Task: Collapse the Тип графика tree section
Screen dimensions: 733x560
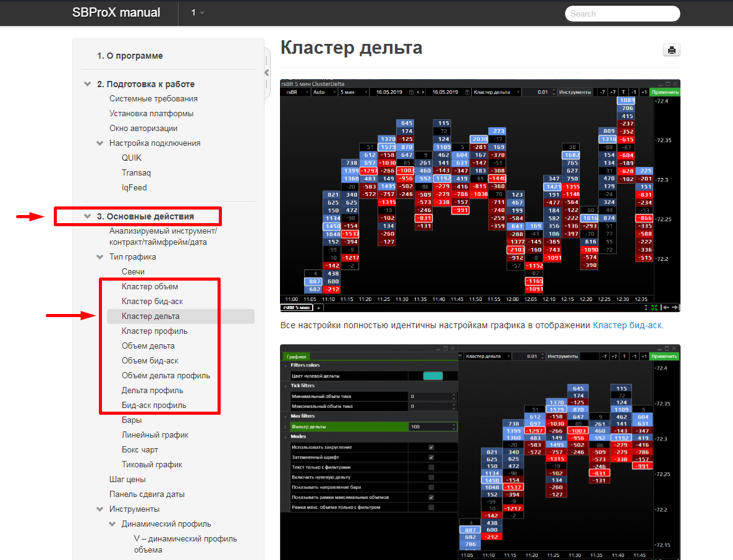Action: (100, 257)
